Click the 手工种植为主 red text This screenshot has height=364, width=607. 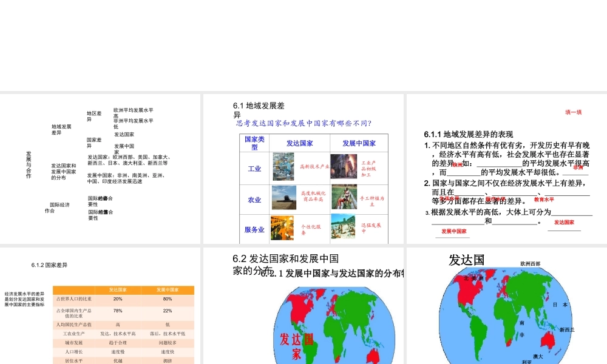pyautogui.click(x=371, y=201)
